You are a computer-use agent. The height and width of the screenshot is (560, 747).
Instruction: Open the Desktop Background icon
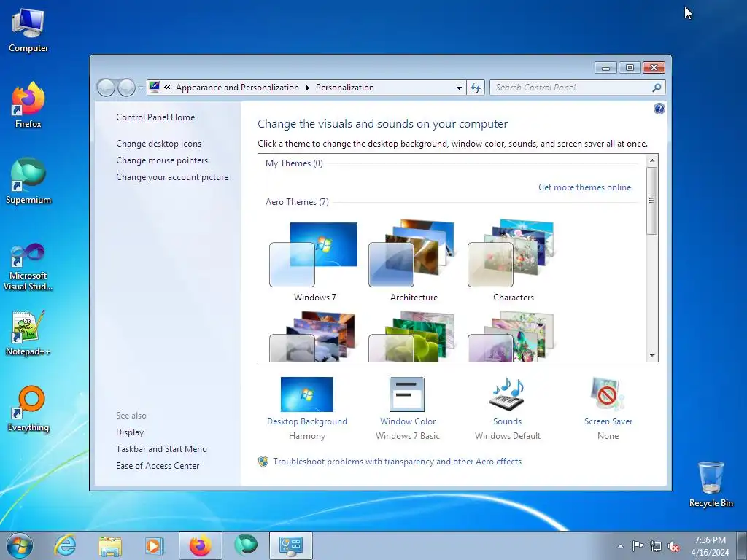point(307,394)
